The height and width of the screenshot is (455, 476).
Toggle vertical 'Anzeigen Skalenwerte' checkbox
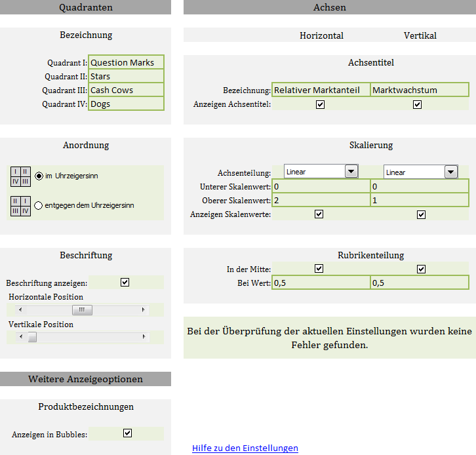(421, 214)
